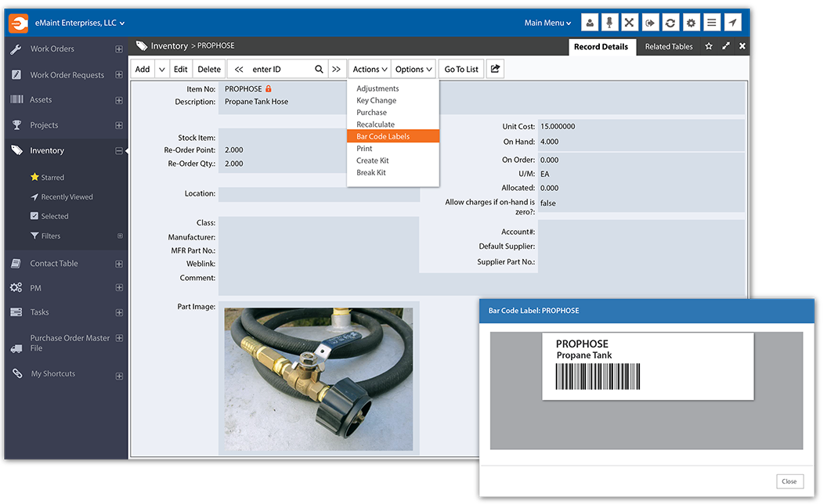This screenshot has width=827, height=504.
Task: Choose Recalculate in the Actions menu
Action: (376, 124)
